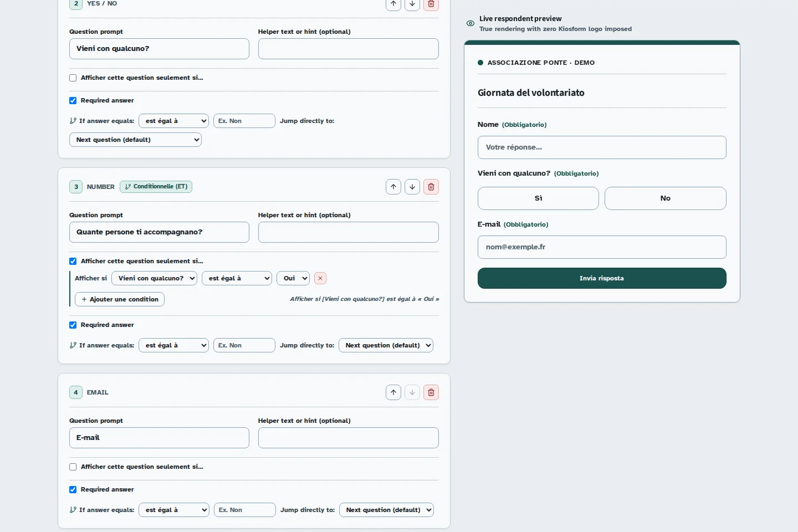The height and width of the screenshot is (532, 798).
Task: Delete question 3 NUMBER
Action: [x=431, y=187]
